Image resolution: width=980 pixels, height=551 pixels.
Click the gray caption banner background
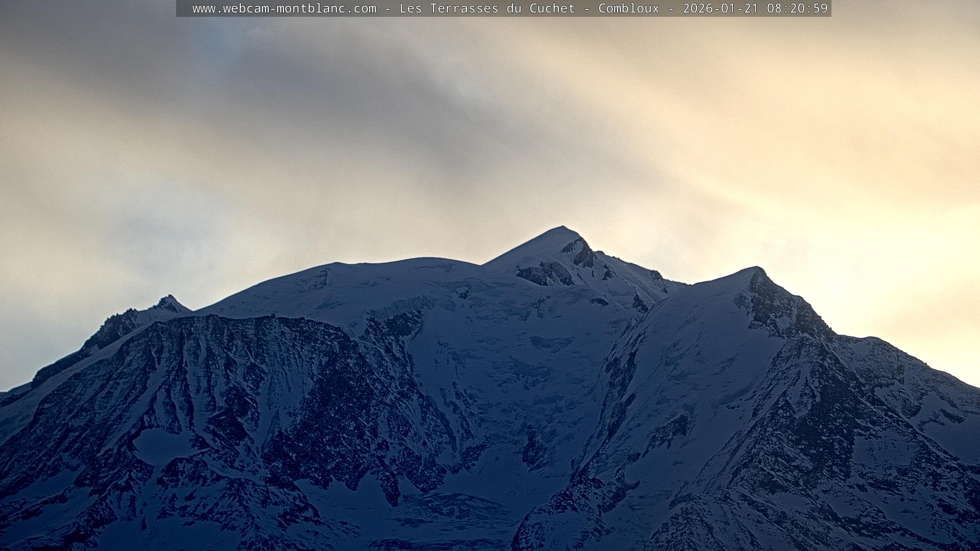185,8
